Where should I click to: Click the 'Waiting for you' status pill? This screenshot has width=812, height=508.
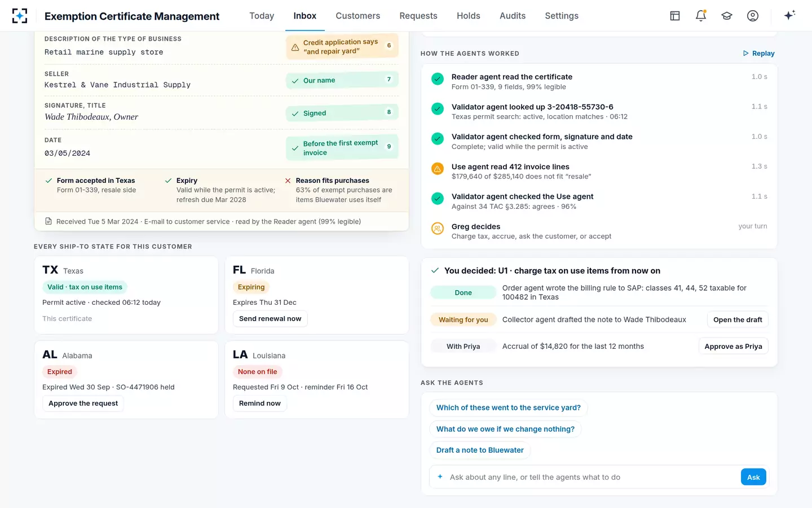[x=463, y=319]
